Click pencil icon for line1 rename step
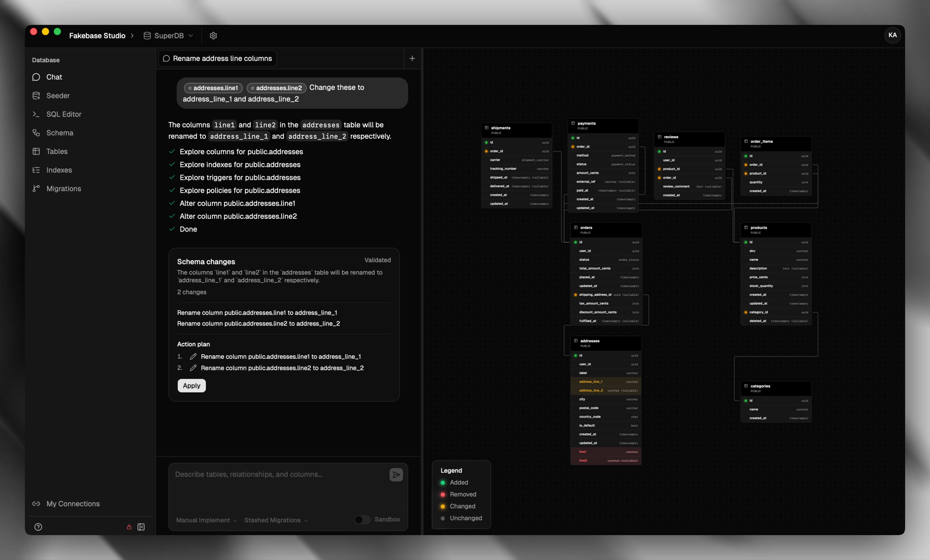This screenshot has height=560, width=930. tap(193, 356)
